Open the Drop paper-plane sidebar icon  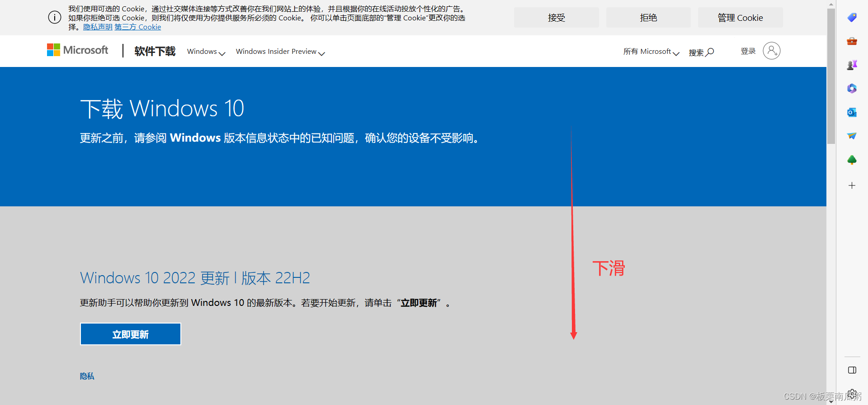point(852,136)
